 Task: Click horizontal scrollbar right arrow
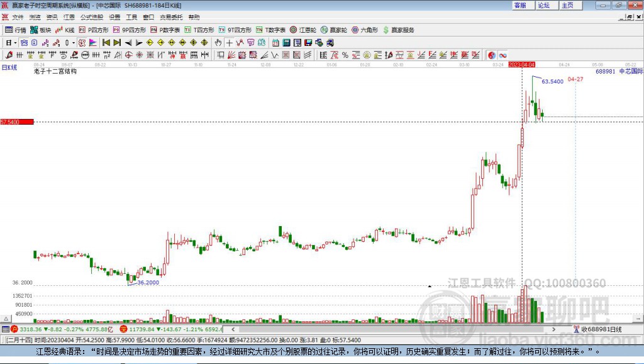click(x=553, y=329)
